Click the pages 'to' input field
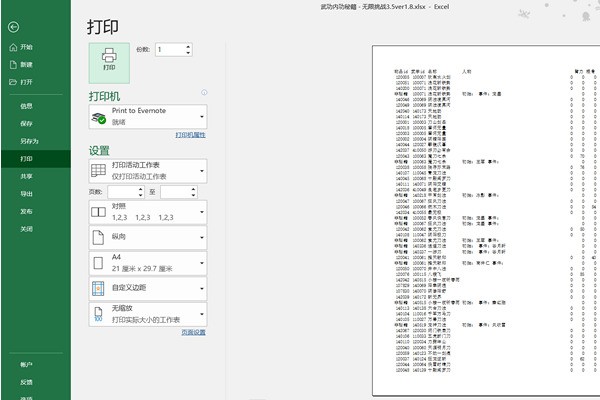 pos(175,192)
